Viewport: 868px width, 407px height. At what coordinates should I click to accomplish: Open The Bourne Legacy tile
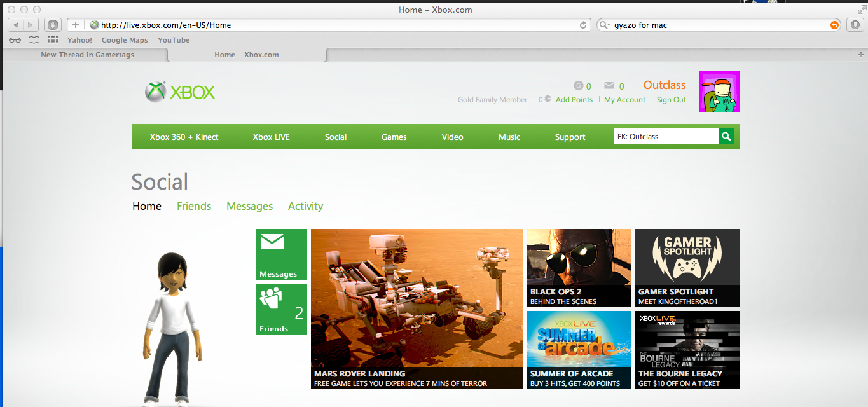coord(687,350)
